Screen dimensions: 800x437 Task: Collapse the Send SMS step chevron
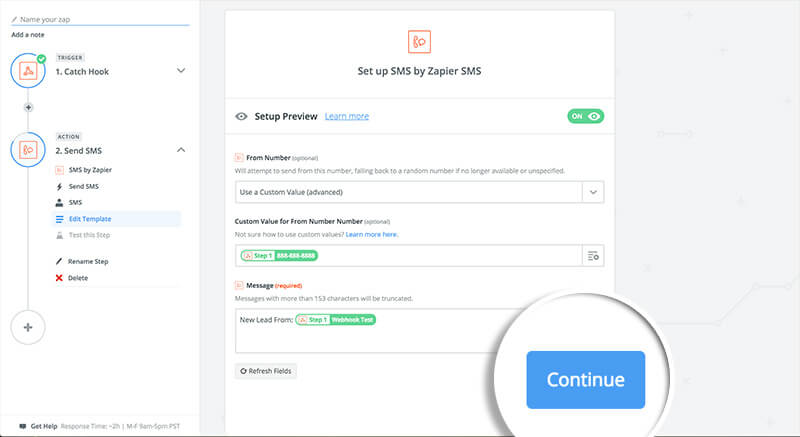181,150
